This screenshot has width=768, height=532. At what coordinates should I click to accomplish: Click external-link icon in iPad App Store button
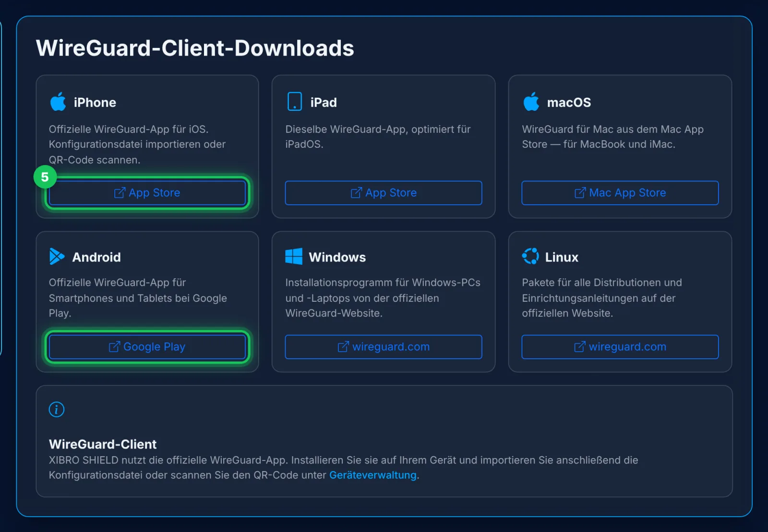click(x=356, y=192)
